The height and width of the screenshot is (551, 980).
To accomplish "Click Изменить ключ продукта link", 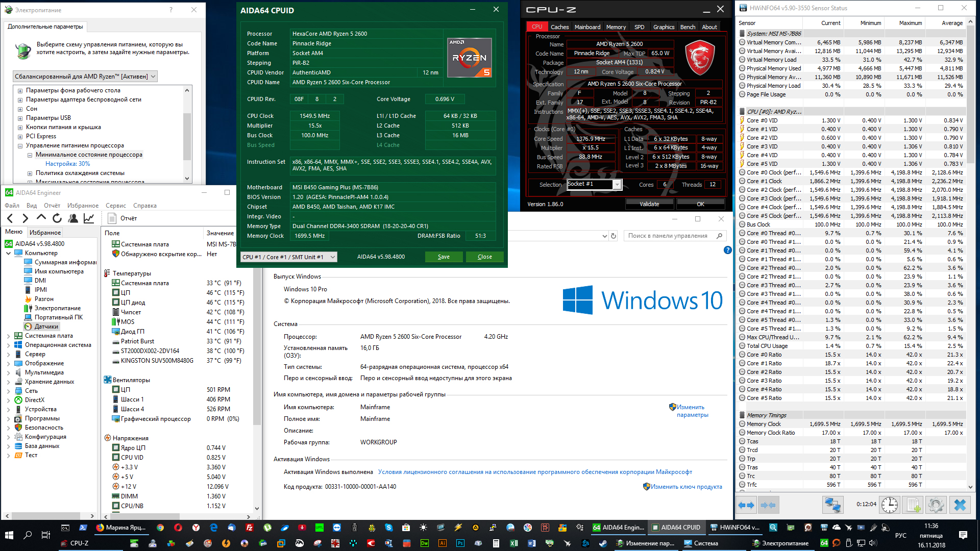I will pyautogui.click(x=685, y=487).
